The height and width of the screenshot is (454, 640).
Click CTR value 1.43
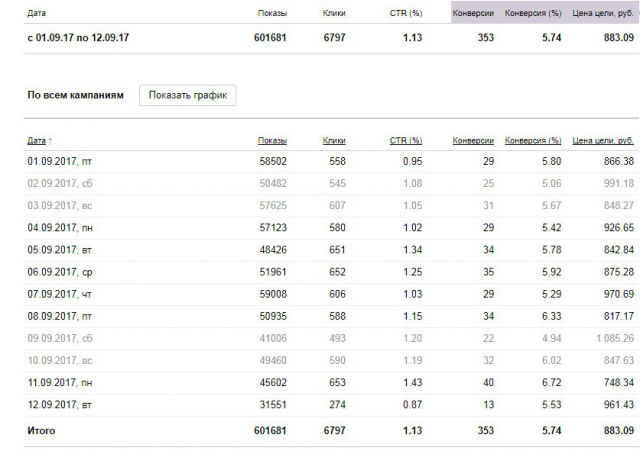pos(412,383)
